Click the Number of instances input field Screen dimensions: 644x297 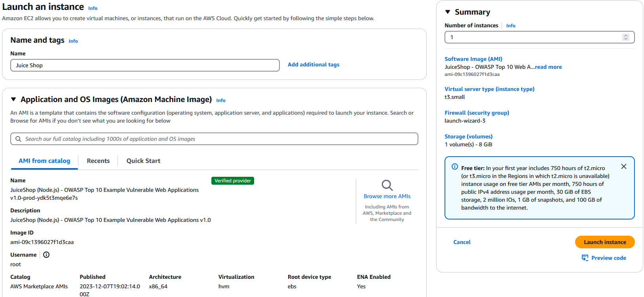[540, 37]
